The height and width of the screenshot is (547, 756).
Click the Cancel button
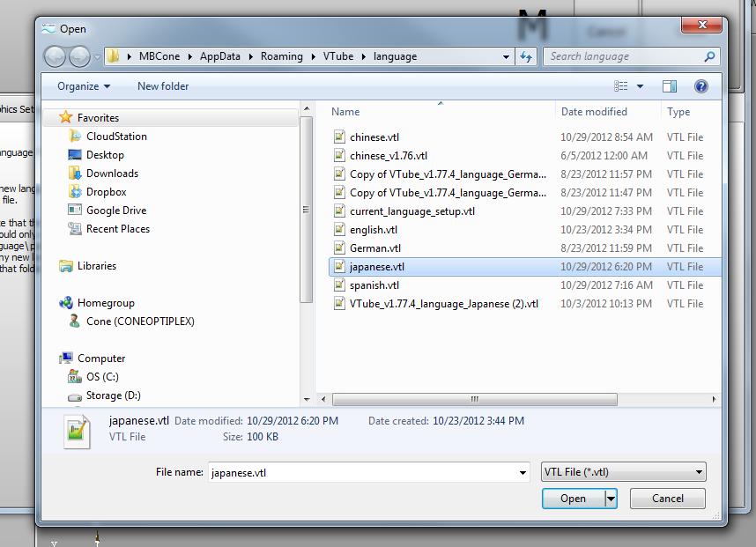tap(667, 499)
